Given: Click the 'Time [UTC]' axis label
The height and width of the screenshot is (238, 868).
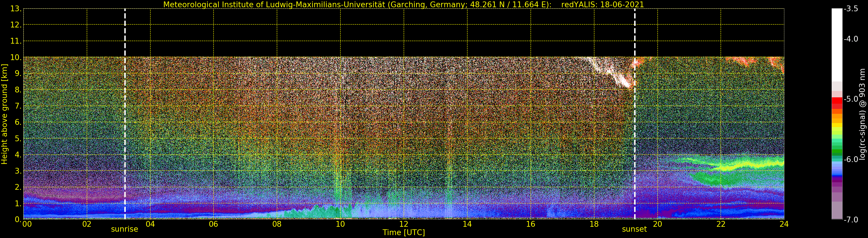Looking at the screenshot, I should click(404, 233).
